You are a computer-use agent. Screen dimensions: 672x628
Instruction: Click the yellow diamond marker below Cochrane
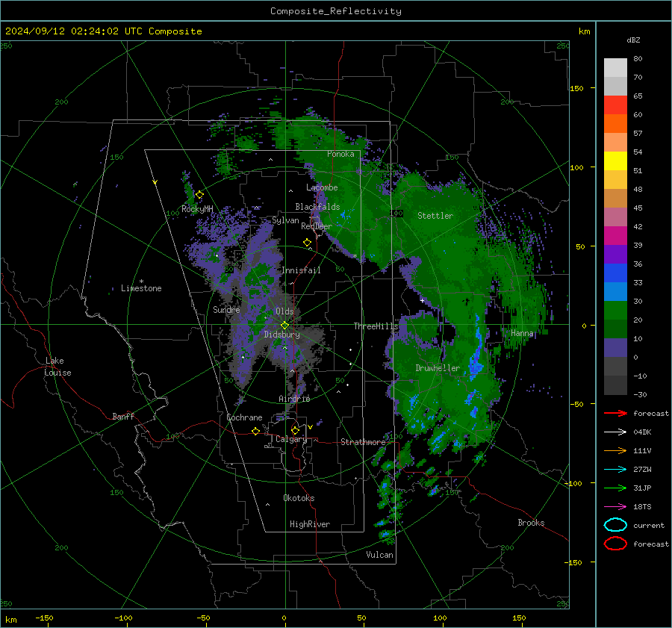click(x=256, y=431)
